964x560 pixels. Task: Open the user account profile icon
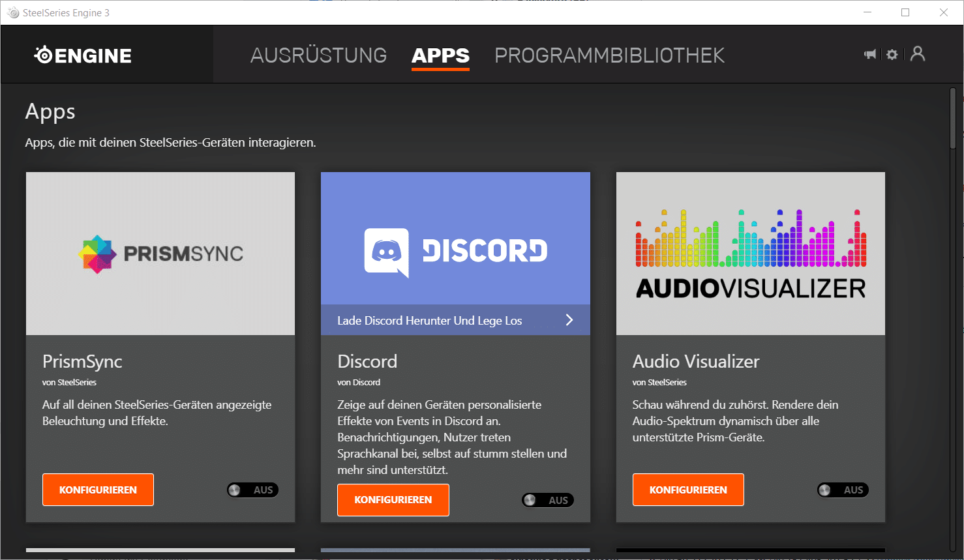(918, 54)
